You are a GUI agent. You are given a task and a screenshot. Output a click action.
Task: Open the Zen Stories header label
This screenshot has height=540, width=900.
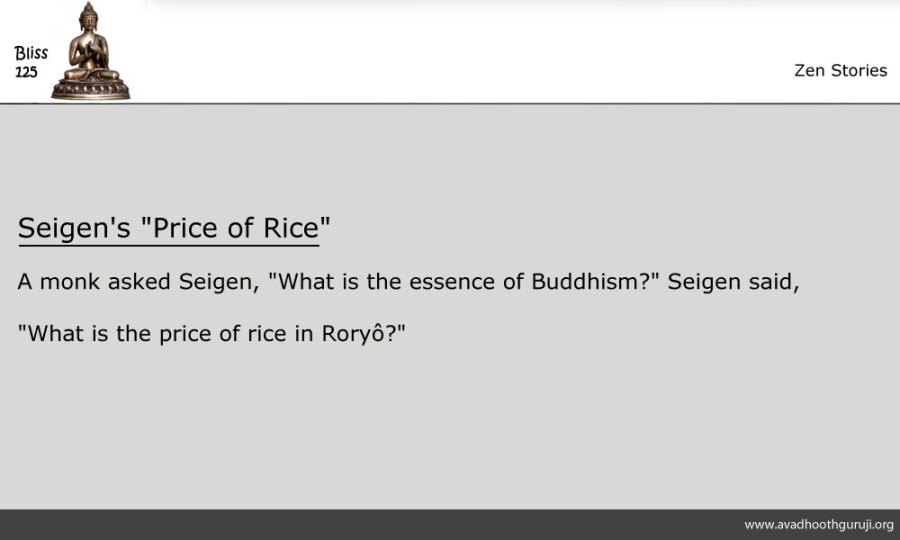click(x=840, y=70)
